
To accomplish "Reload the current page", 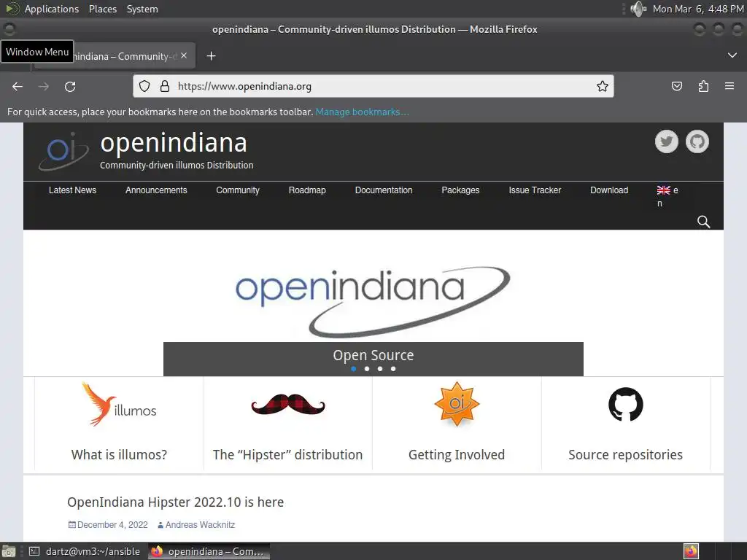I will [x=70, y=87].
